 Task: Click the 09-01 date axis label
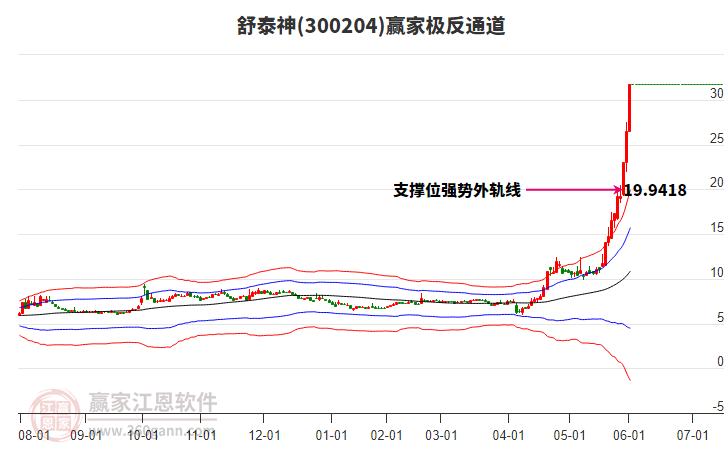86,435
